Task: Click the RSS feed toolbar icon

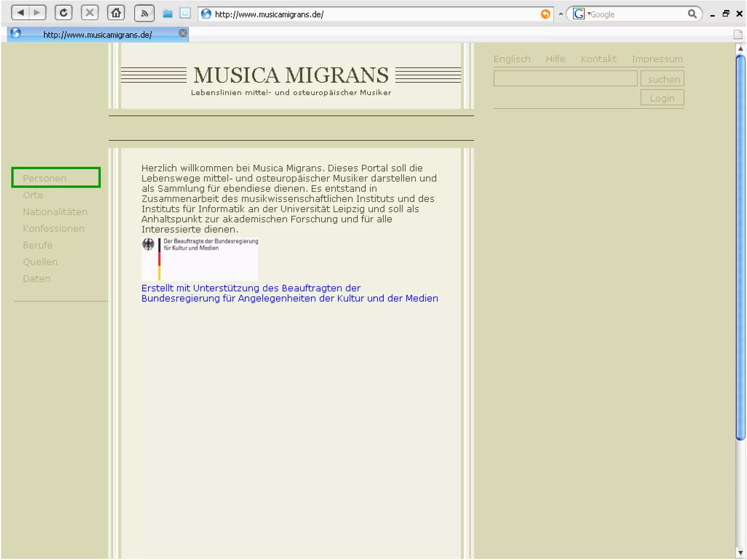Action: pos(144,14)
